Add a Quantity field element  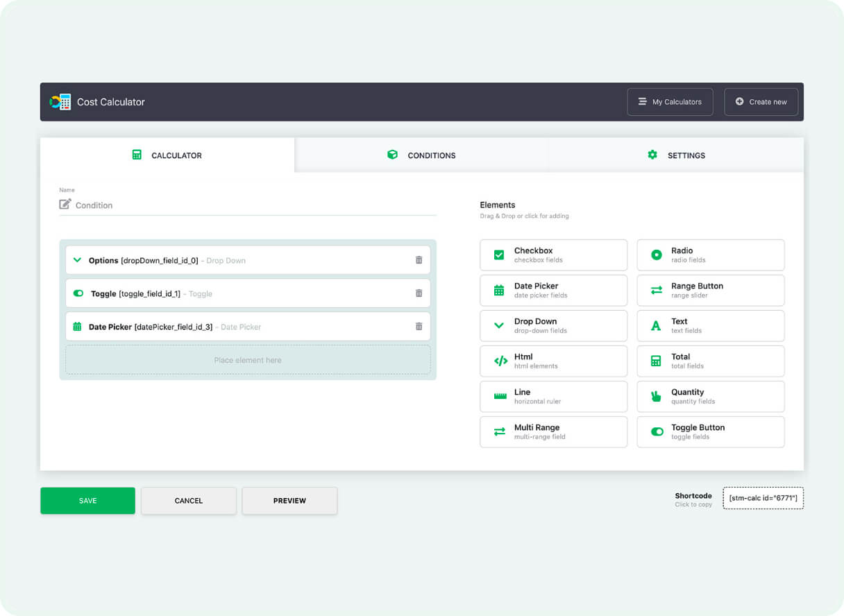[710, 396]
